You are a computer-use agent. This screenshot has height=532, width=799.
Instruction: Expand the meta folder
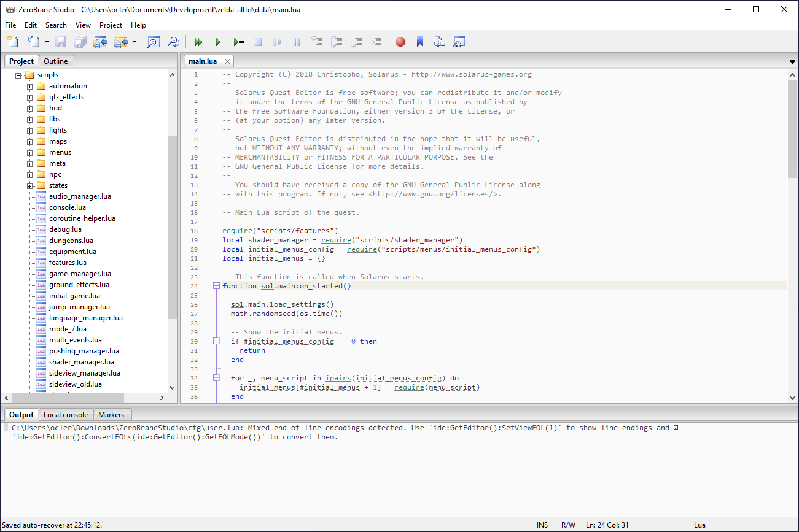pyautogui.click(x=30, y=163)
